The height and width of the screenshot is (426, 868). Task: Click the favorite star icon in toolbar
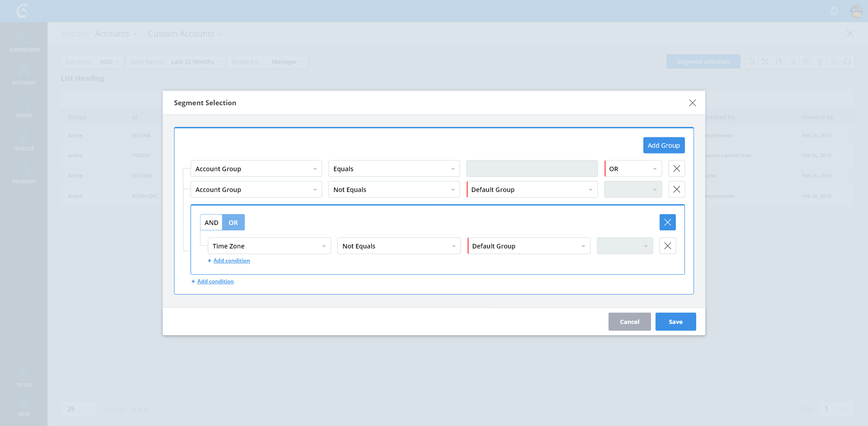pyautogui.click(x=834, y=61)
